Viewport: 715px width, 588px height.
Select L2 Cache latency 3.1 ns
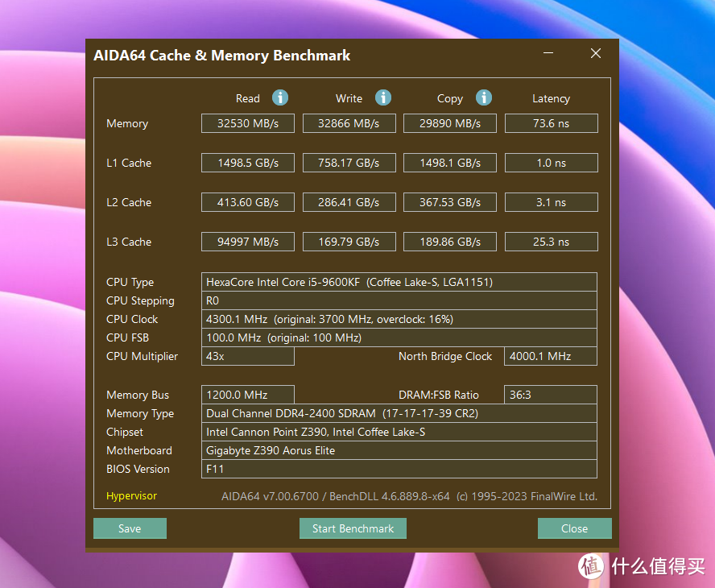click(x=552, y=202)
